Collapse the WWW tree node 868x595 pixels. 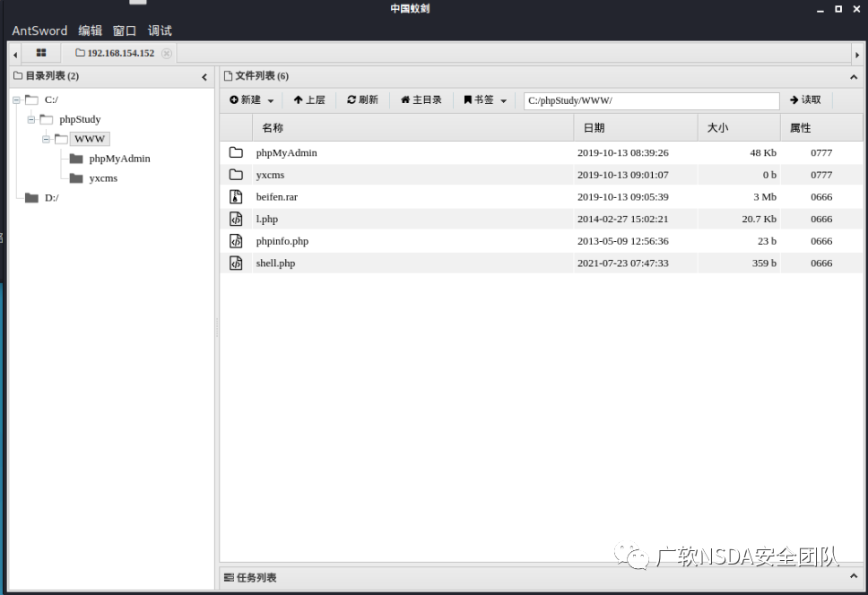[x=46, y=139]
